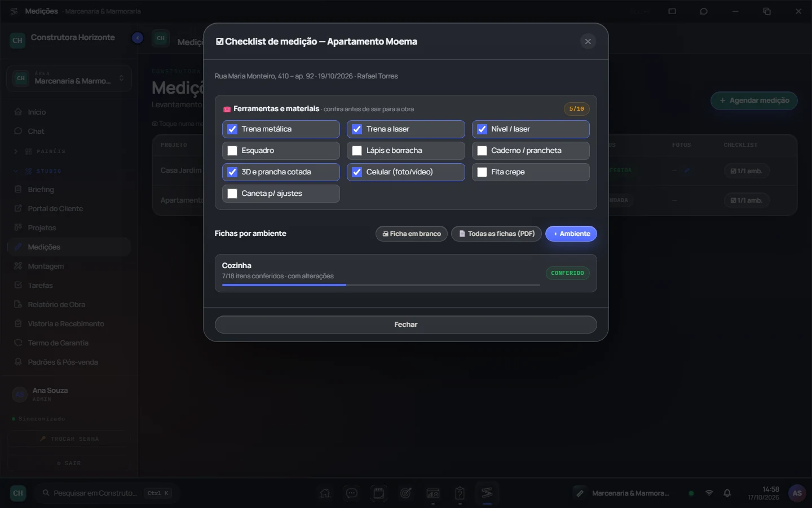Click the shield icon beside Termo de Garantia

(x=18, y=343)
